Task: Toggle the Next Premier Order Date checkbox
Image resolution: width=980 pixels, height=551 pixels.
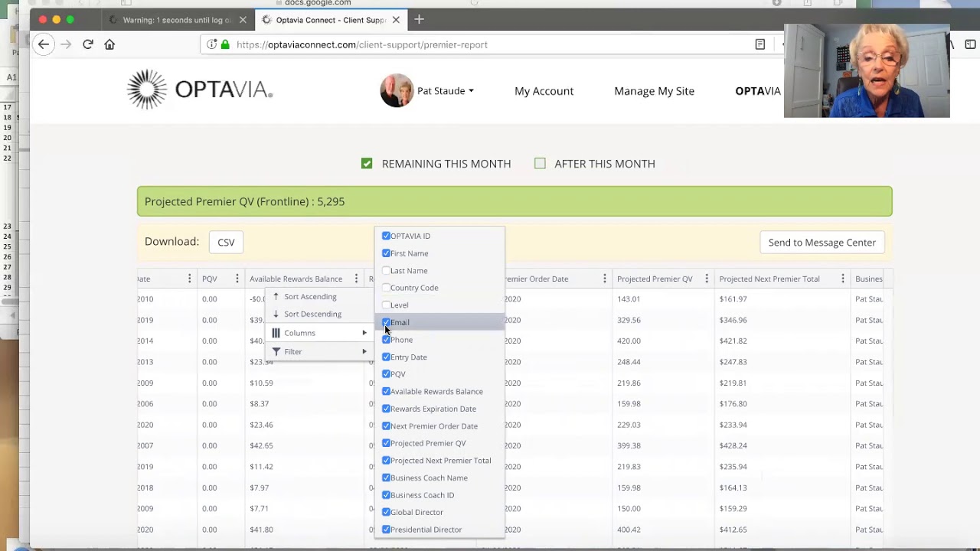Action: pos(386,425)
